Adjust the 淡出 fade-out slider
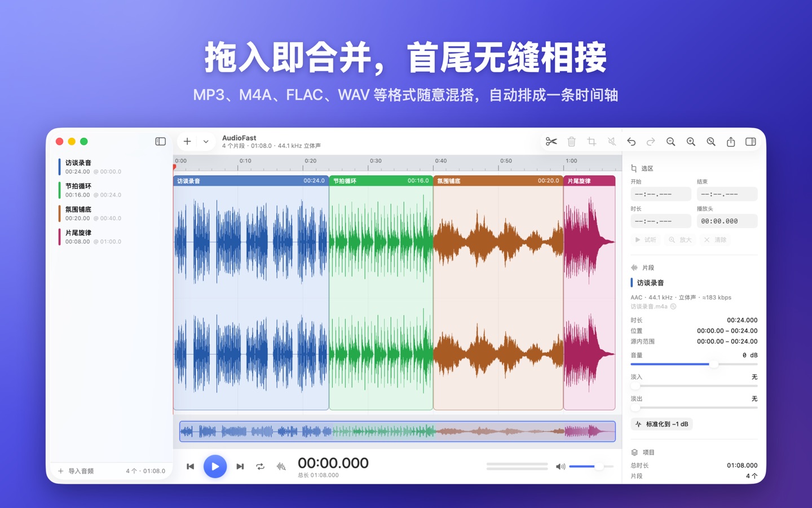This screenshot has width=812, height=508. [x=694, y=408]
